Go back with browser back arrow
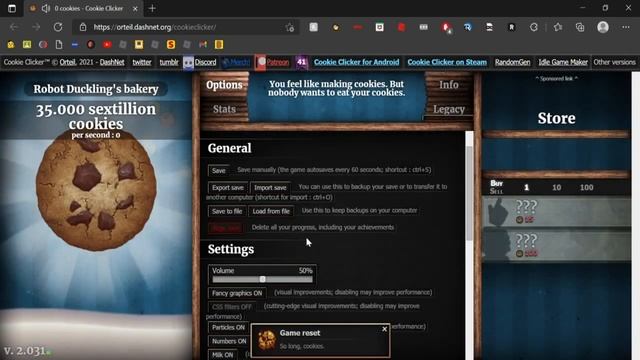The height and width of the screenshot is (360, 640). 14,27
